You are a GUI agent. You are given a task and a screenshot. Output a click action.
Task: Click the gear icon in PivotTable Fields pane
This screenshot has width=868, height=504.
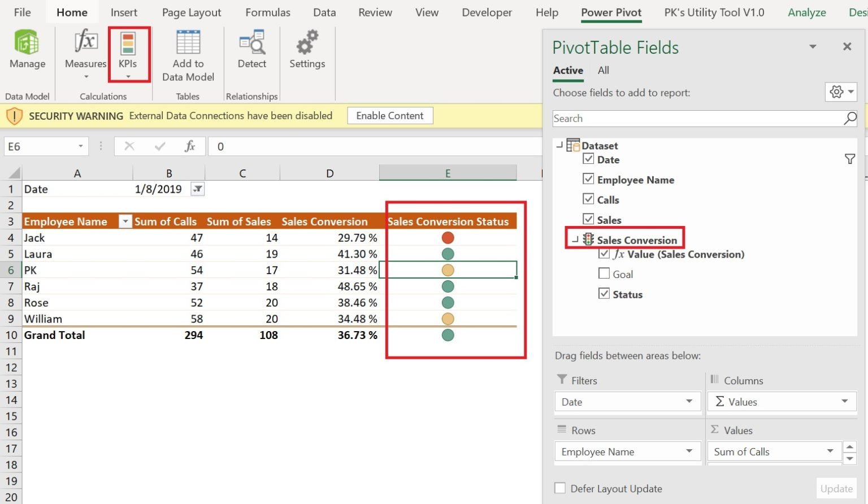(x=837, y=92)
